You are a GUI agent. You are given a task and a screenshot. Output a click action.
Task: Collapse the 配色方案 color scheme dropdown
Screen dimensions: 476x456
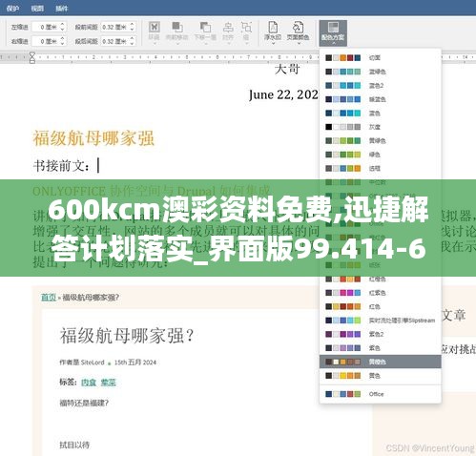(x=333, y=32)
